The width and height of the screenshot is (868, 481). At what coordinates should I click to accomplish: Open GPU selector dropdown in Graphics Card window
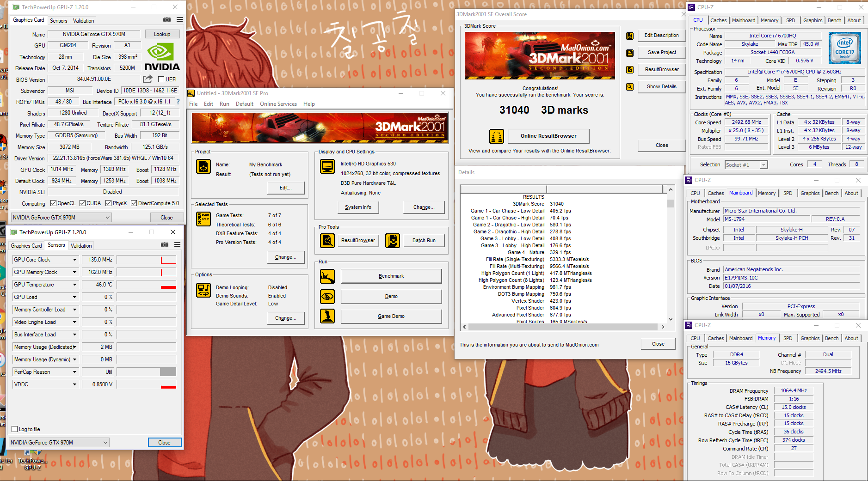click(62, 218)
